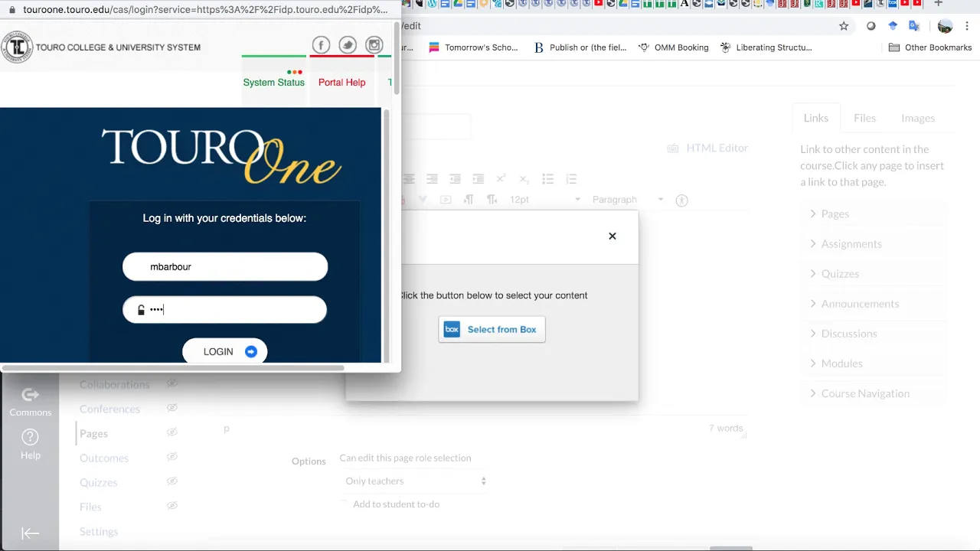Open Help in Canvas global navigation

30,445
